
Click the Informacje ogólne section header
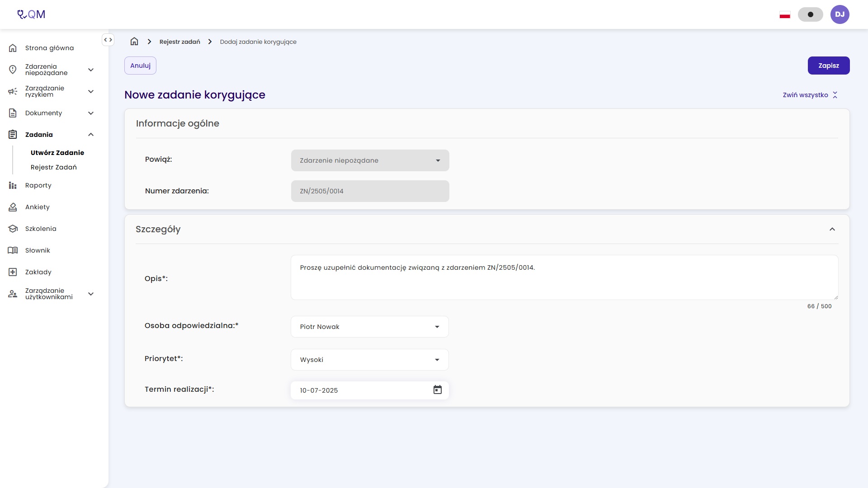(x=178, y=123)
